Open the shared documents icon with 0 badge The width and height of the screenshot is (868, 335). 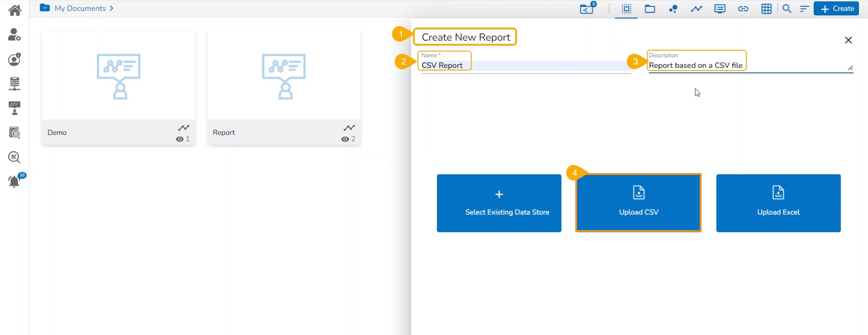pos(588,8)
